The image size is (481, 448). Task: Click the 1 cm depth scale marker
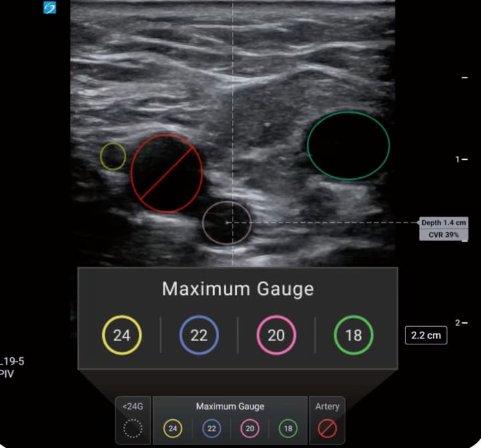(460, 159)
